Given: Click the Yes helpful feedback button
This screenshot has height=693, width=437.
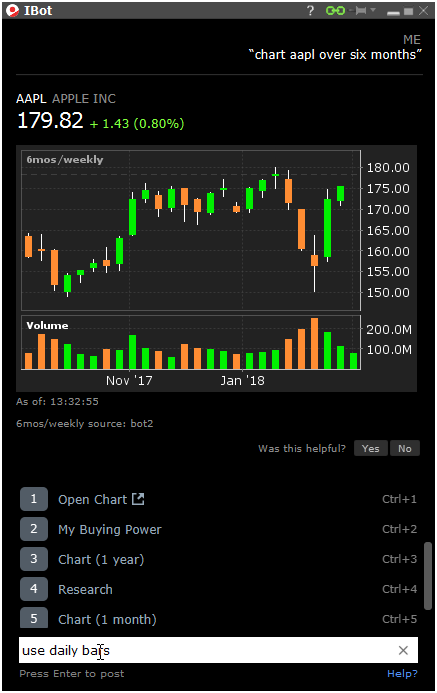Looking at the screenshot, I should pos(370,448).
